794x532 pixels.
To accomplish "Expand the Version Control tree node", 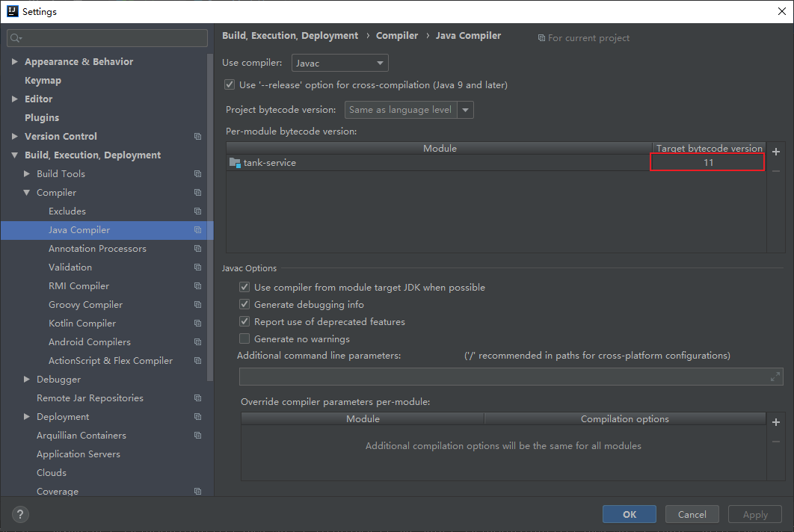I will coord(15,136).
